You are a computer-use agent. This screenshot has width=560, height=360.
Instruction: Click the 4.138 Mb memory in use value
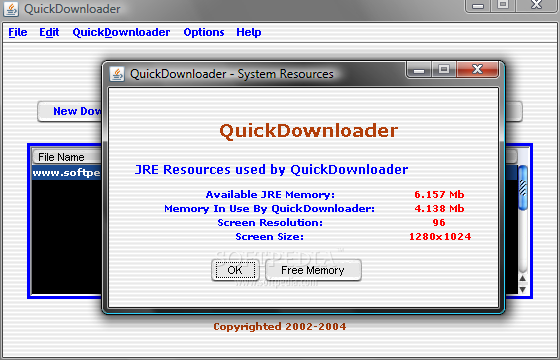pyautogui.click(x=439, y=209)
